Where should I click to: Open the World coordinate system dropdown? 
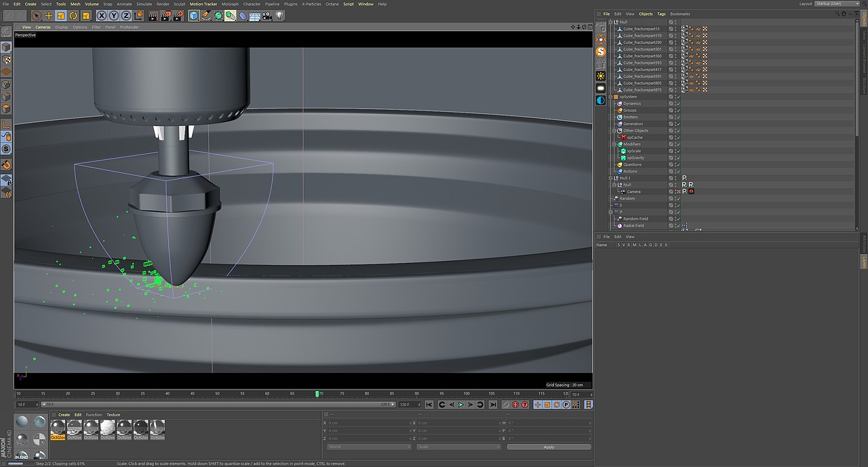pos(368,447)
